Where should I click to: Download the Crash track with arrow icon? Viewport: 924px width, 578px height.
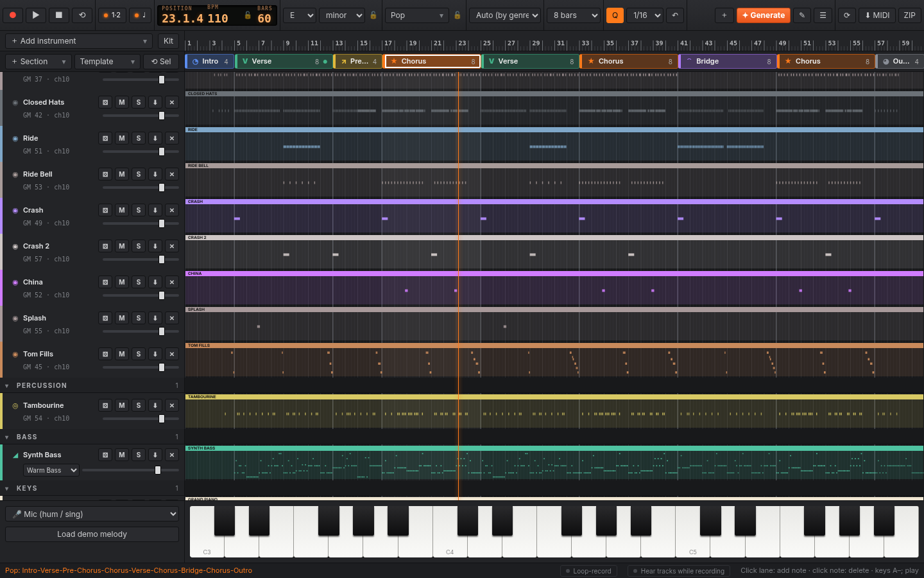tap(155, 210)
